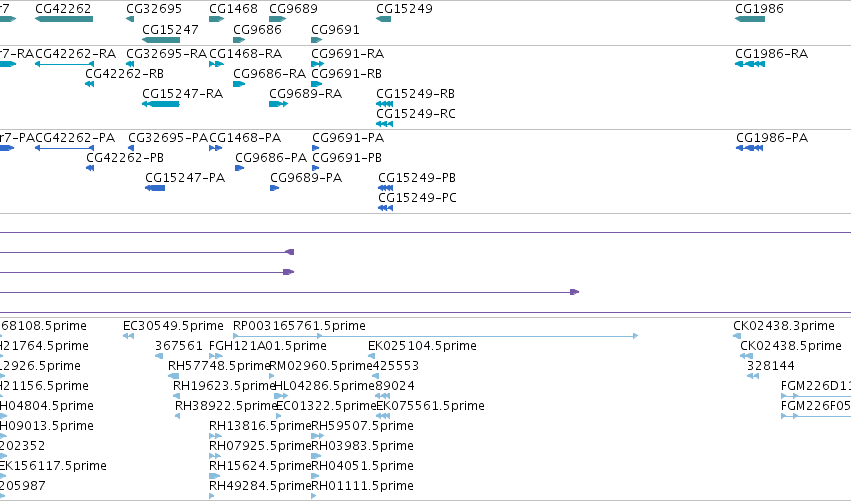This screenshot has width=851, height=501.
Task: Click transcript CG42262-RA label
Action: 75,54
